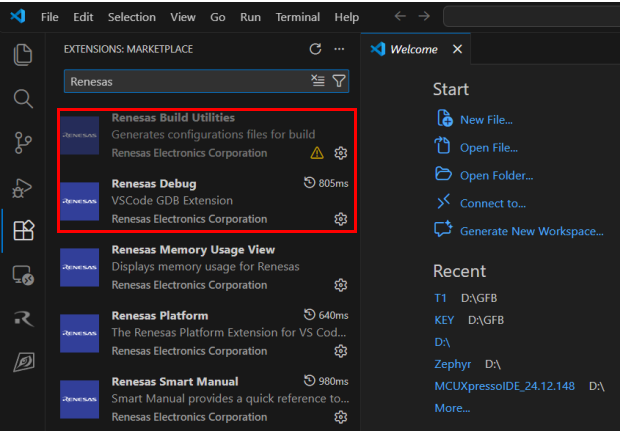Open manage gear for Renesas Smart Manual
Screen dimensions: 621x432
coord(341,417)
